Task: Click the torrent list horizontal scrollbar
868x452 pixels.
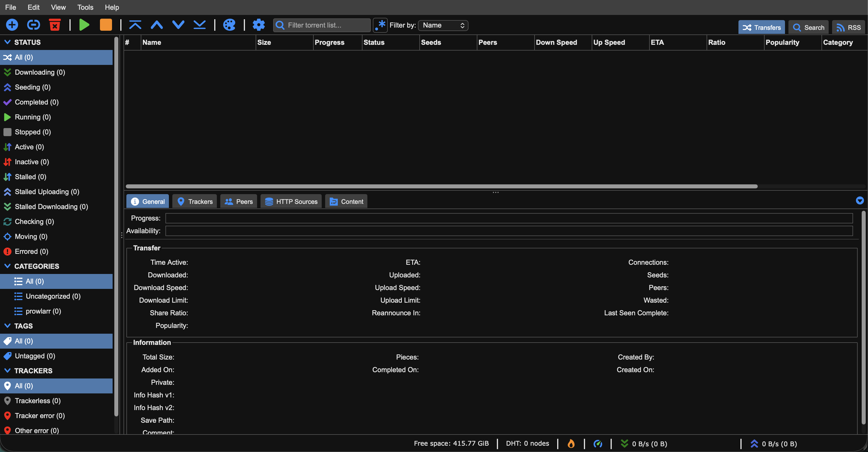Action: pyautogui.click(x=442, y=186)
